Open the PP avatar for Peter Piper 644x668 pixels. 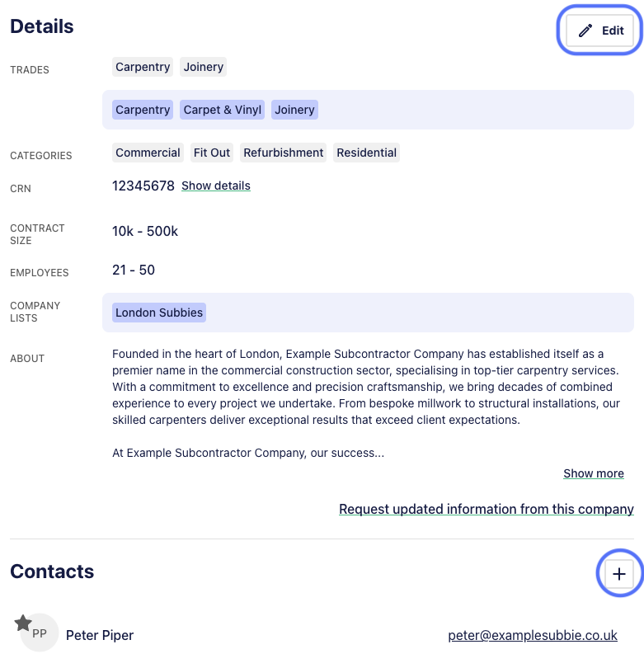coord(40,633)
